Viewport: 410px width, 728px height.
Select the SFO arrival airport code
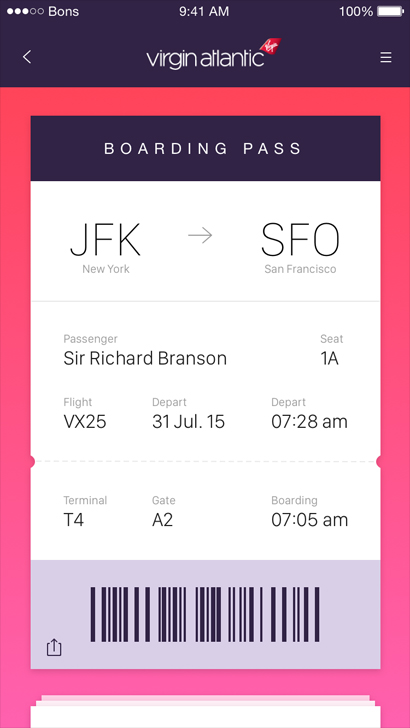coord(300,240)
